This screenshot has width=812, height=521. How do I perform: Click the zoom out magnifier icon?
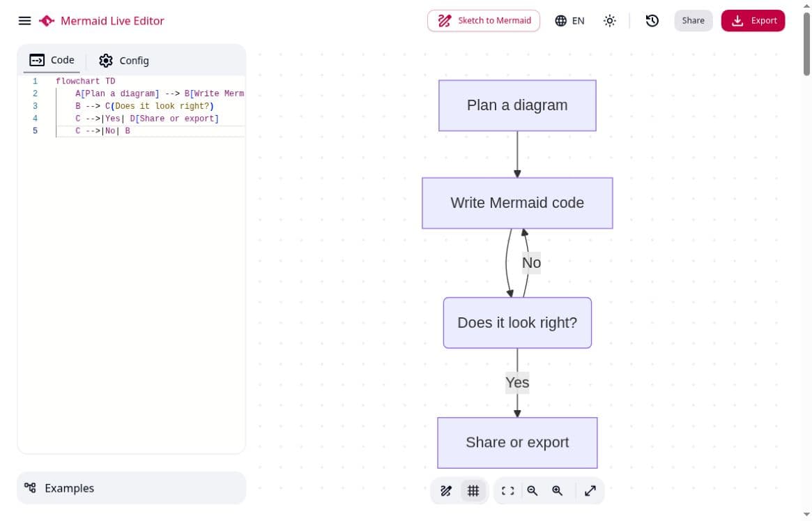pyautogui.click(x=533, y=490)
